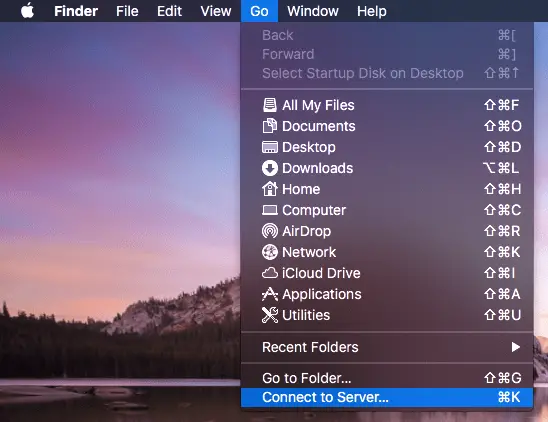Click the All My Files icon
The width and height of the screenshot is (548, 422).
click(x=269, y=105)
